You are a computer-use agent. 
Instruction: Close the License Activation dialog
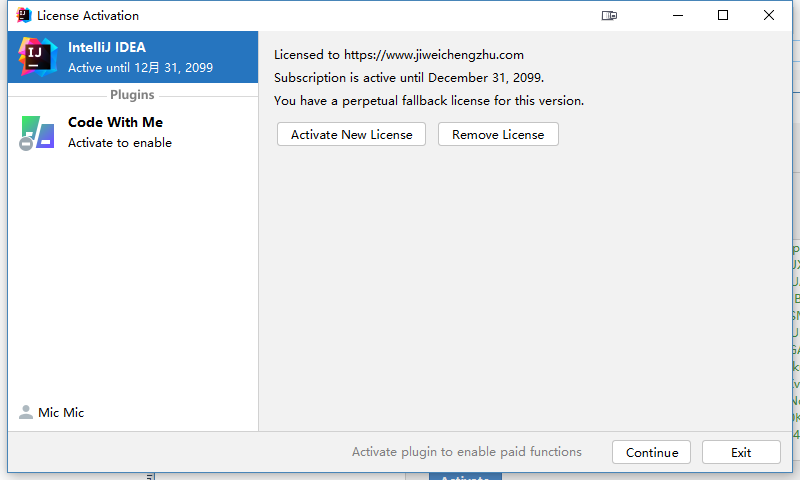(x=769, y=15)
